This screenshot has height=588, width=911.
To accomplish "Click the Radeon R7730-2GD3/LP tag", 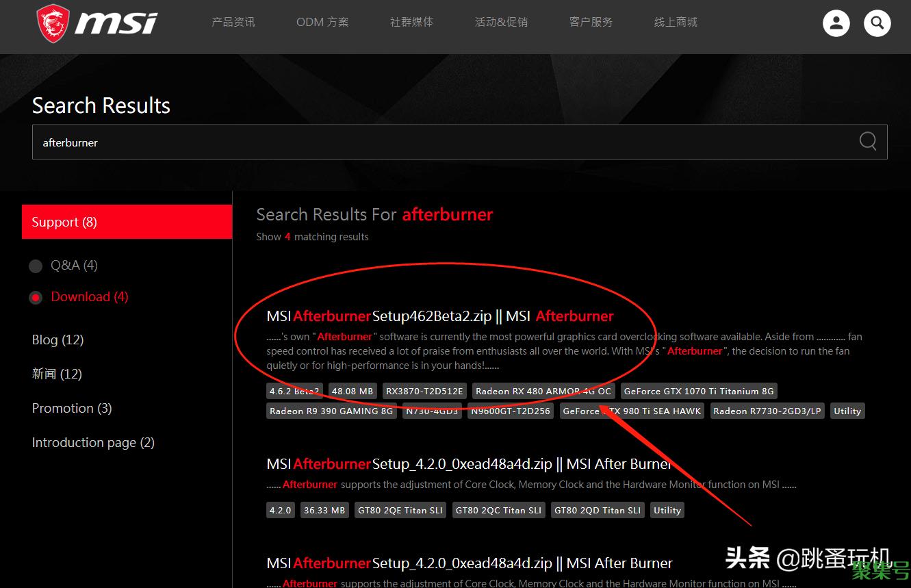I will pyautogui.click(x=767, y=411).
